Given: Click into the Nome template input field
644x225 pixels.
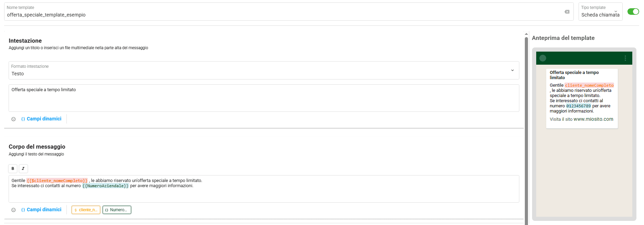Looking at the screenshot, I should pyautogui.click(x=282, y=15).
